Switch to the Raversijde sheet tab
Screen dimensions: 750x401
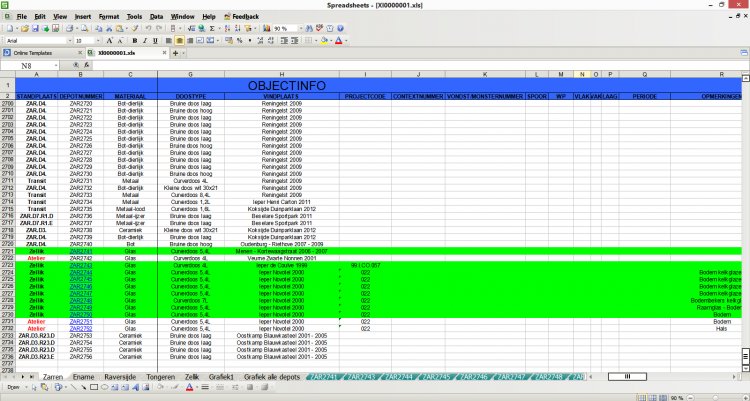[120, 377]
